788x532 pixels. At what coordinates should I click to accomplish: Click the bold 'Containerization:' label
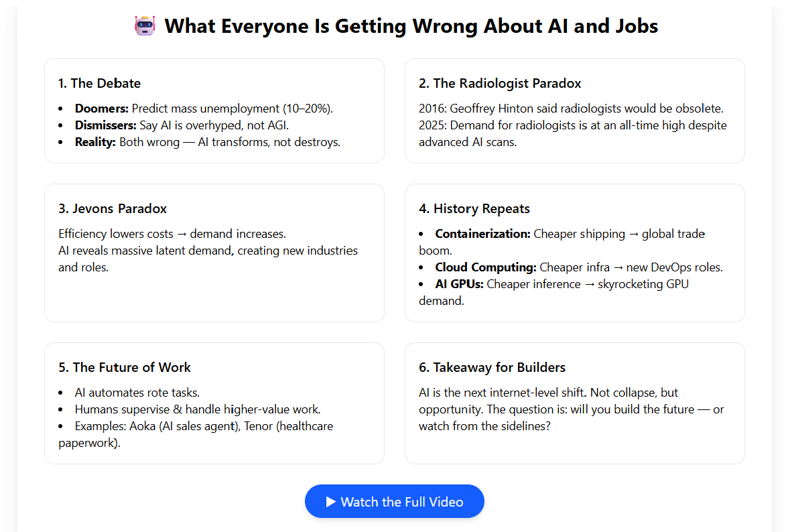pyautogui.click(x=483, y=234)
